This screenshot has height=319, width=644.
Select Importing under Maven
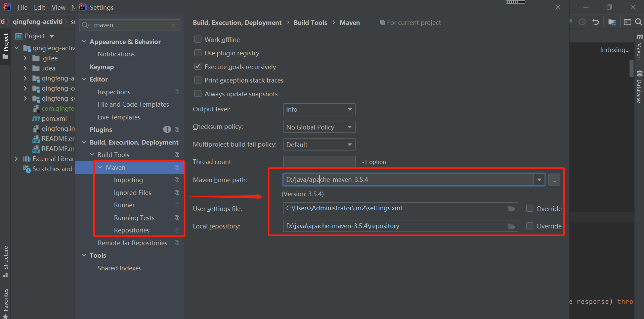click(128, 180)
